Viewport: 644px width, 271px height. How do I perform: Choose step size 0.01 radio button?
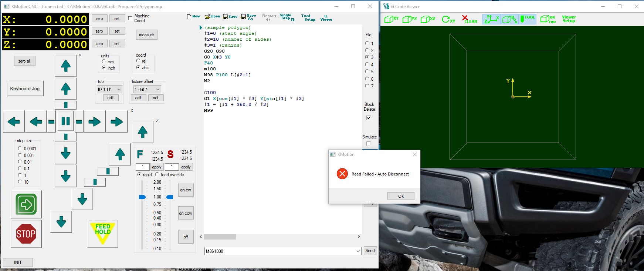[x=20, y=162]
